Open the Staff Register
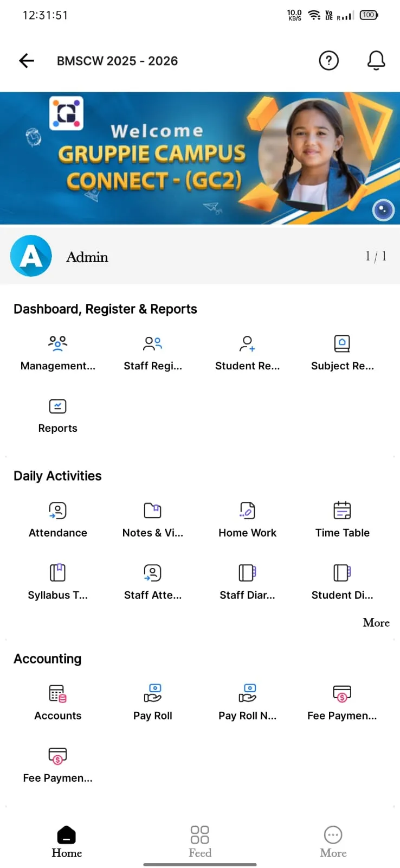Image resolution: width=400 pixels, height=868 pixels. tap(153, 353)
